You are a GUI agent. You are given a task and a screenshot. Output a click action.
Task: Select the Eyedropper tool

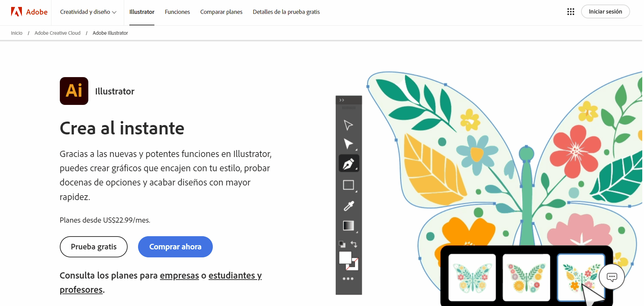348,206
